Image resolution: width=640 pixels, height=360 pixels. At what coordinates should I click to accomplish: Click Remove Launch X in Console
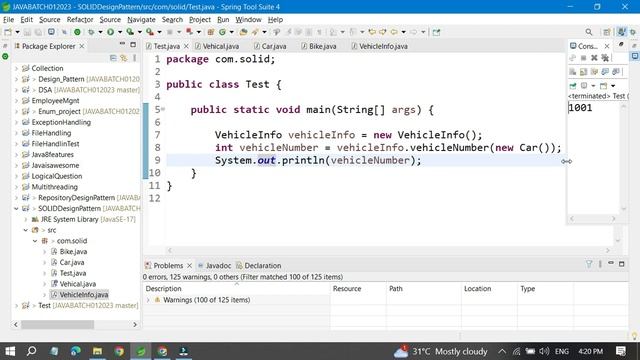coord(594,58)
